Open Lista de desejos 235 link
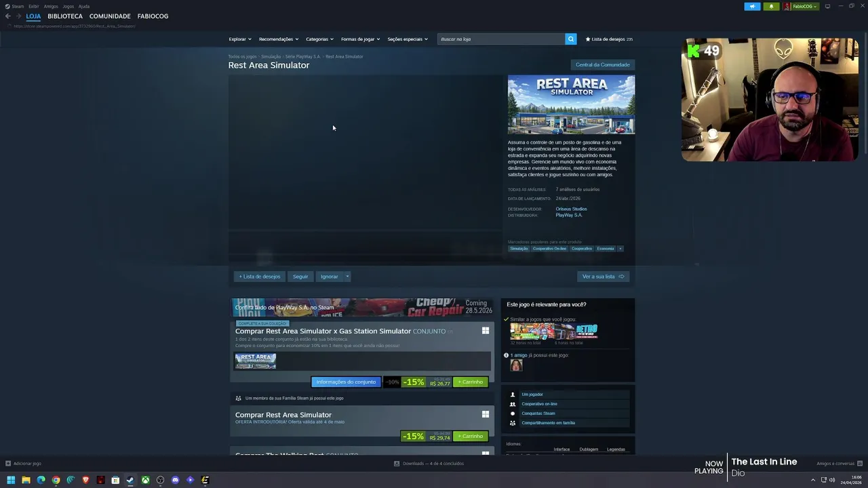868x488 pixels. [609, 39]
